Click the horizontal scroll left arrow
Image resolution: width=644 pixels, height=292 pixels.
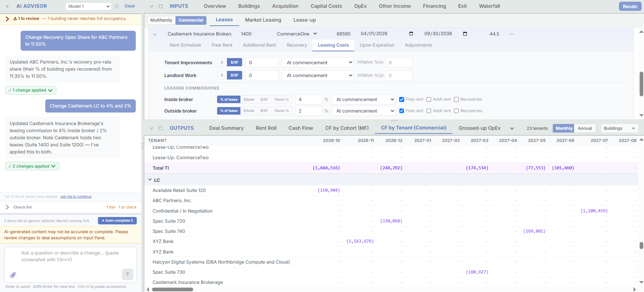(x=148, y=289)
